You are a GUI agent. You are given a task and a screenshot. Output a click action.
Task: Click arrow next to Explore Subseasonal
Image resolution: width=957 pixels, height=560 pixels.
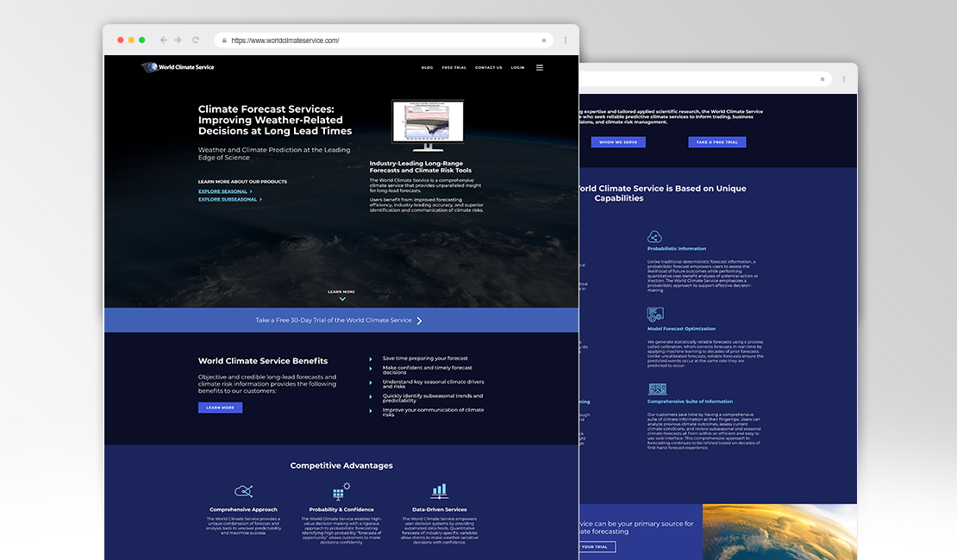click(x=260, y=200)
